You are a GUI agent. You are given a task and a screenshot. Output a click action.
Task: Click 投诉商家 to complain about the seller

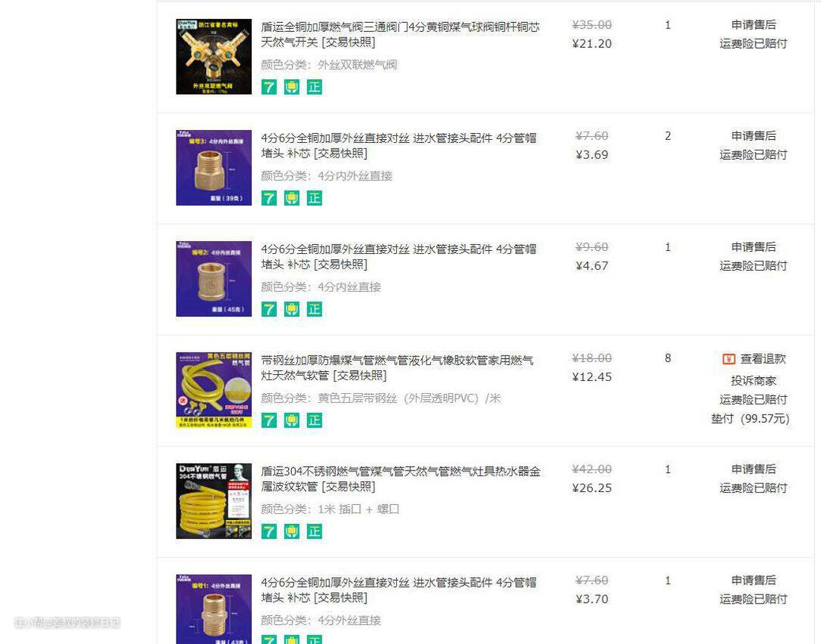[x=753, y=381]
